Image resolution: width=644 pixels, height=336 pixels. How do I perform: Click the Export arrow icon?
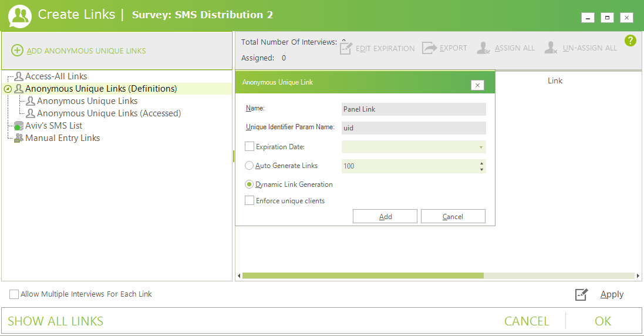[x=430, y=48]
